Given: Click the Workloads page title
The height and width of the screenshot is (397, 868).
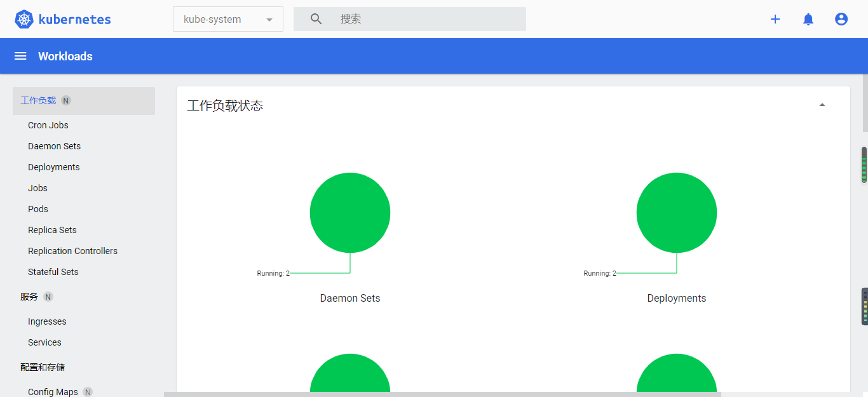Looking at the screenshot, I should pos(65,56).
